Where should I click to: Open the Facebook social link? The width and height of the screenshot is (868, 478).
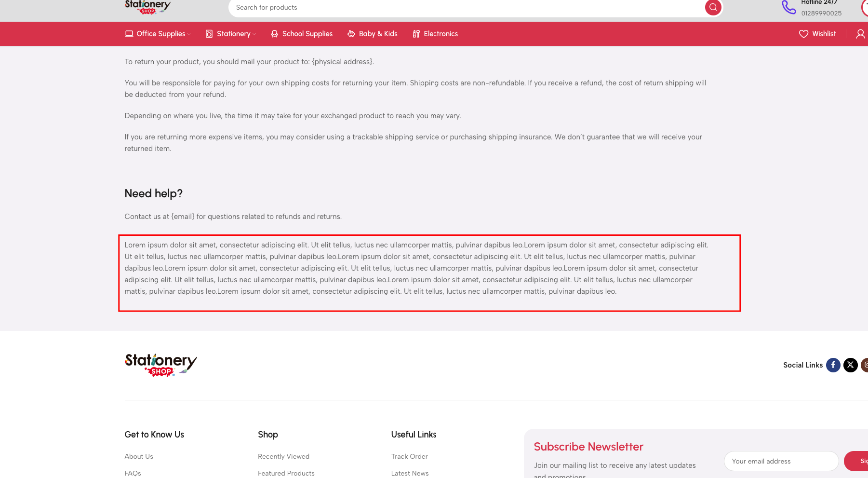coord(833,365)
